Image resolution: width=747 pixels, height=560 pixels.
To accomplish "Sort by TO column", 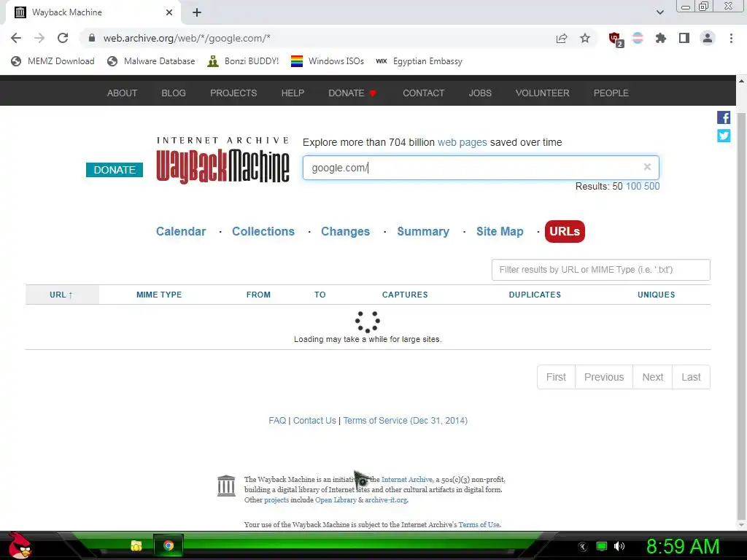I will click(x=320, y=295).
